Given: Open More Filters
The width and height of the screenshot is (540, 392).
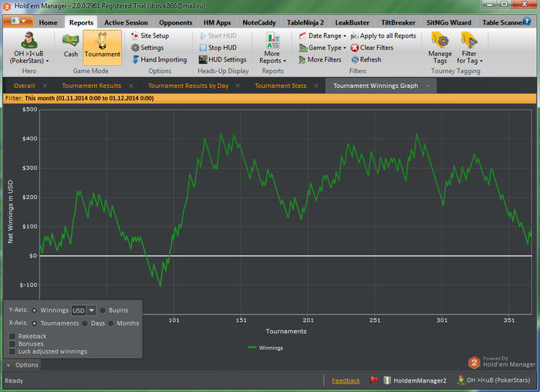Looking at the screenshot, I should [320, 59].
